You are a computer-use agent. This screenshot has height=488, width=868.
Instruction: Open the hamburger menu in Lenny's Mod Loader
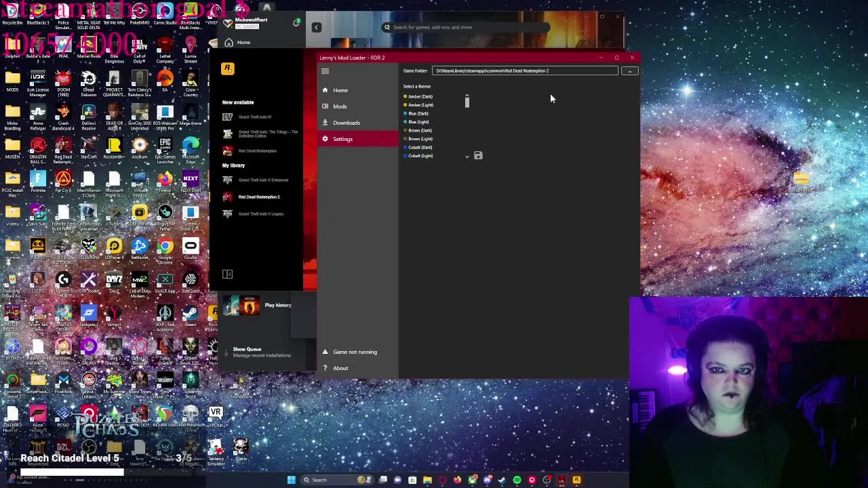tap(325, 71)
